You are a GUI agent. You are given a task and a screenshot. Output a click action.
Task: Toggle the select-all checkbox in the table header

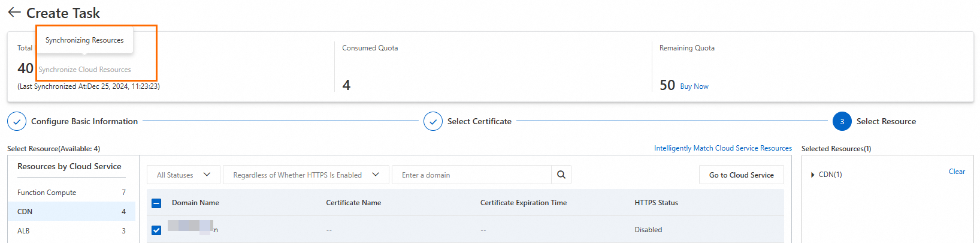tap(156, 203)
